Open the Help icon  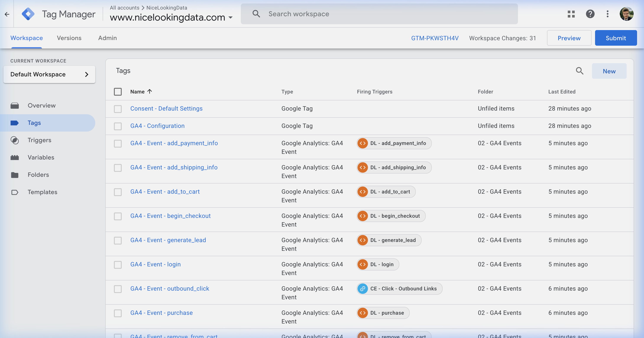[590, 14]
